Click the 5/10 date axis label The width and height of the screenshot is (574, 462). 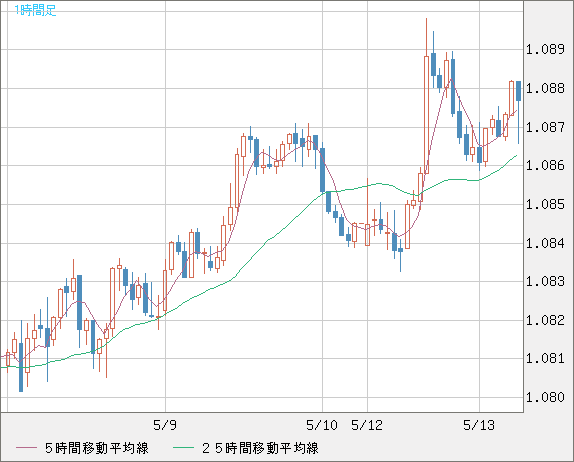[x=322, y=425]
